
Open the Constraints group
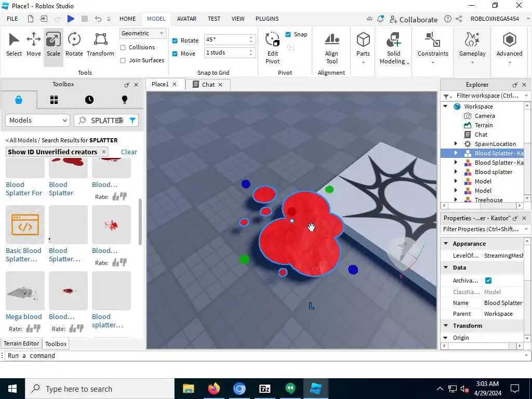click(433, 48)
